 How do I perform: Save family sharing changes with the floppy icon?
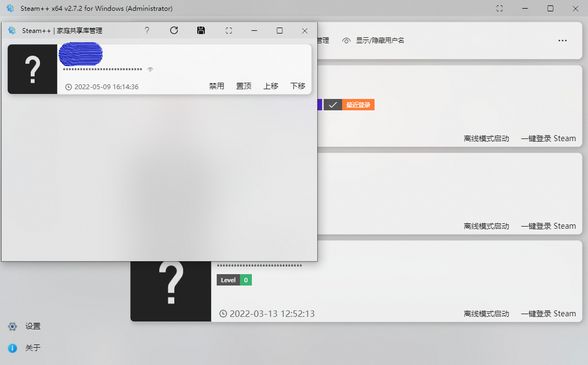click(x=201, y=30)
